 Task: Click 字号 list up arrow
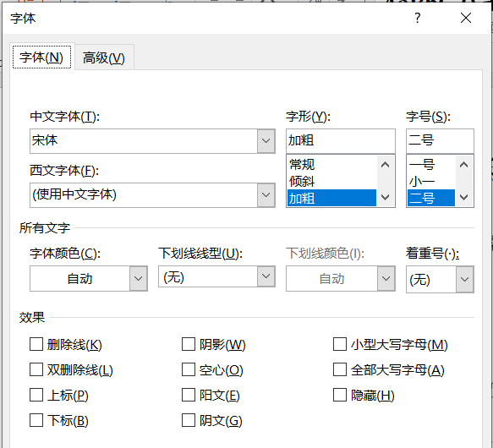click(x=463, y=165)
